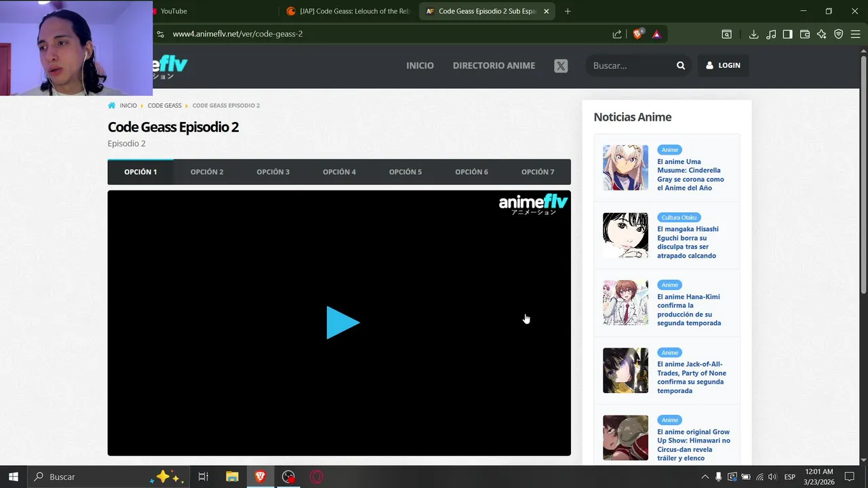The image size is (868, 488).
Task: Select the OPCIÓN 1 video tab
Action: (x=140, y=172)
